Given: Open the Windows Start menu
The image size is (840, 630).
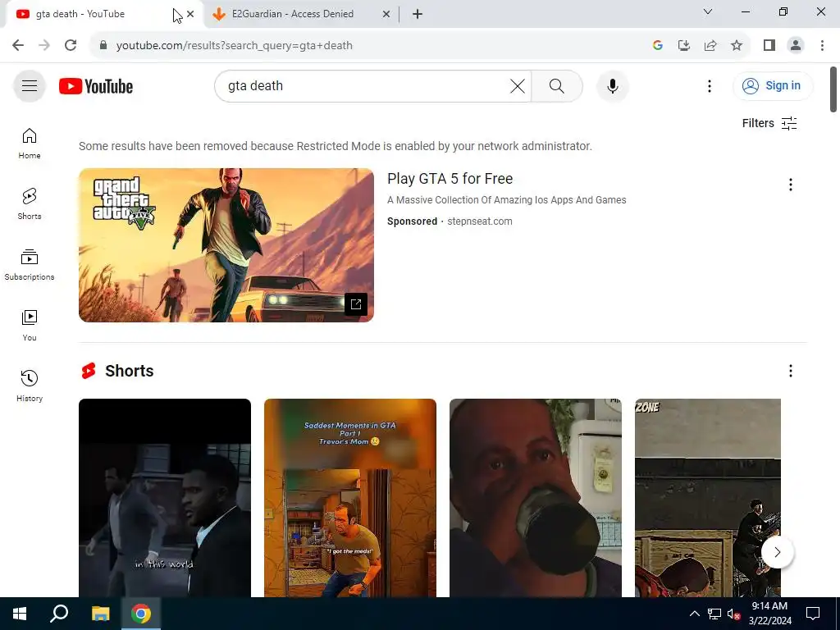Looking at the screenshot, I should pyautogui.click(x=20, y=614).
